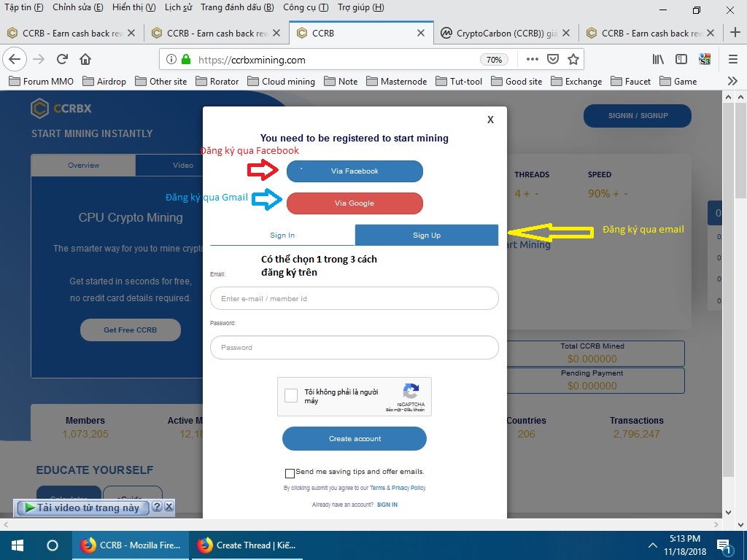Open a new tab with the plus icon
Viewport: 747px width, 560px height.
tap(735, 32)
